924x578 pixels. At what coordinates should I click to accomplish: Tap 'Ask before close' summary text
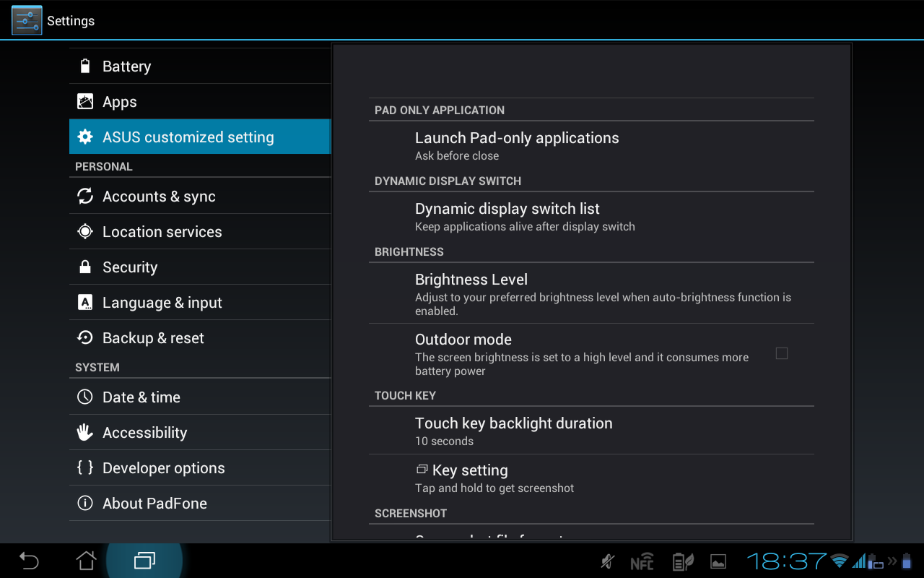click(457, 156)
